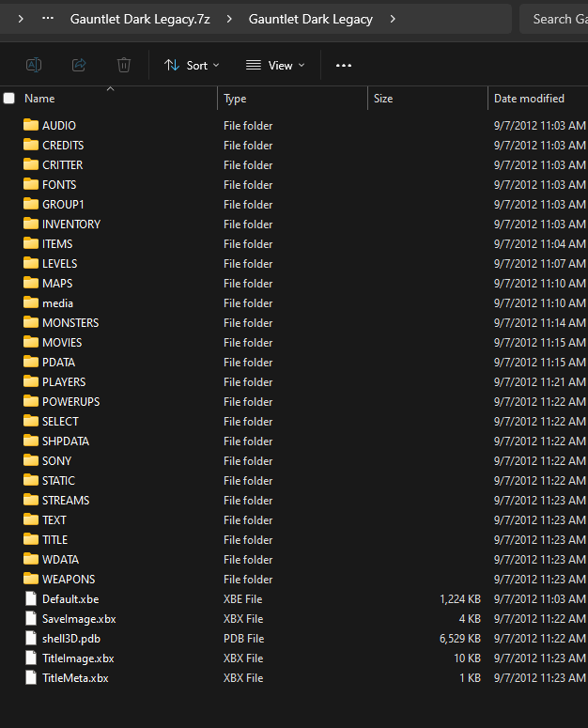
Task: Click the Gauntlet Dark Legacy breadcrumb segment
Action: 311,19
